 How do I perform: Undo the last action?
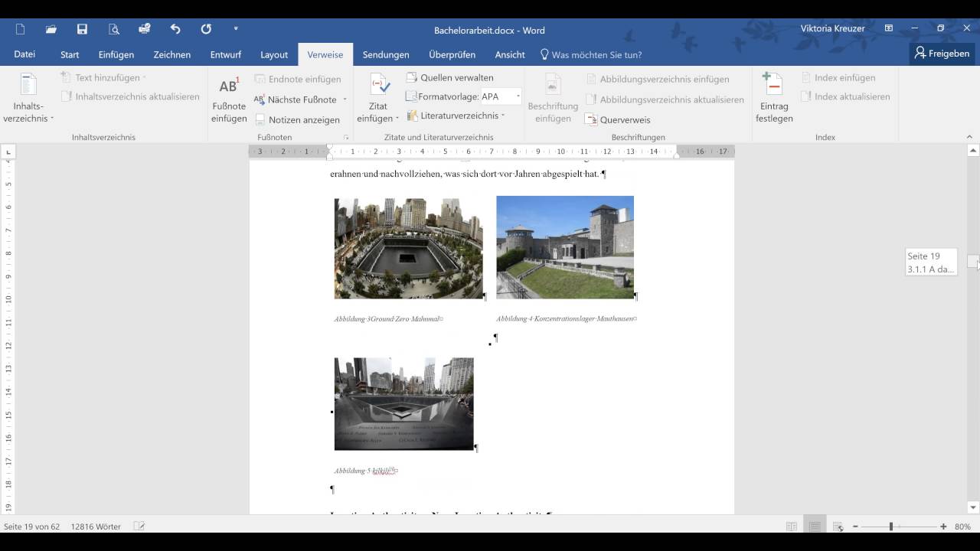[x=175, y=29]
